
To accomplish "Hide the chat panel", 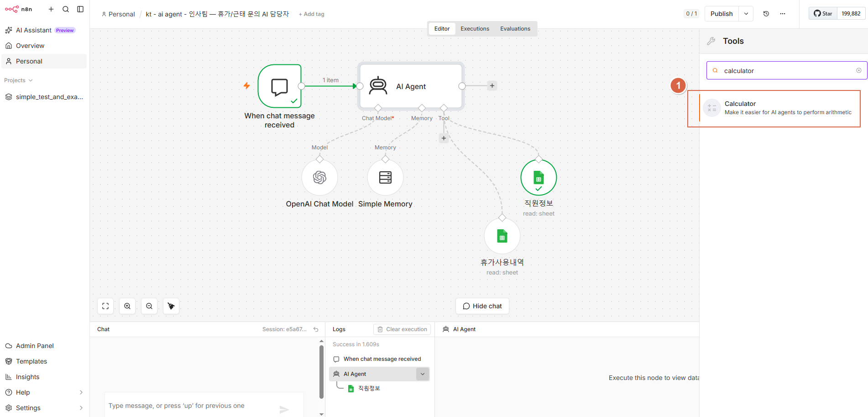I will [x=482, y=306].
